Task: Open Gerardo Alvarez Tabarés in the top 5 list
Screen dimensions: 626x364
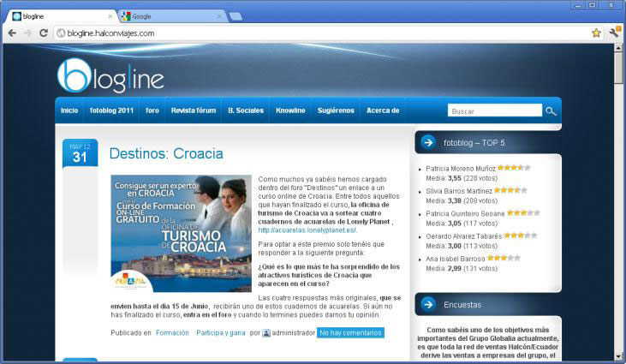Action: (463, 236)
